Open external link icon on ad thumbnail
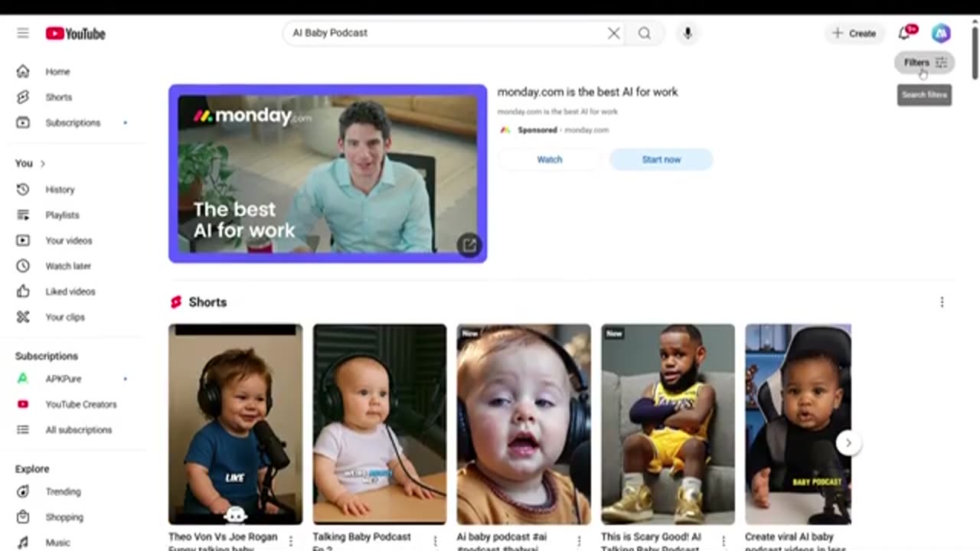Image resolution: width=980 pixels, height=551 pixels. point(469,245)
